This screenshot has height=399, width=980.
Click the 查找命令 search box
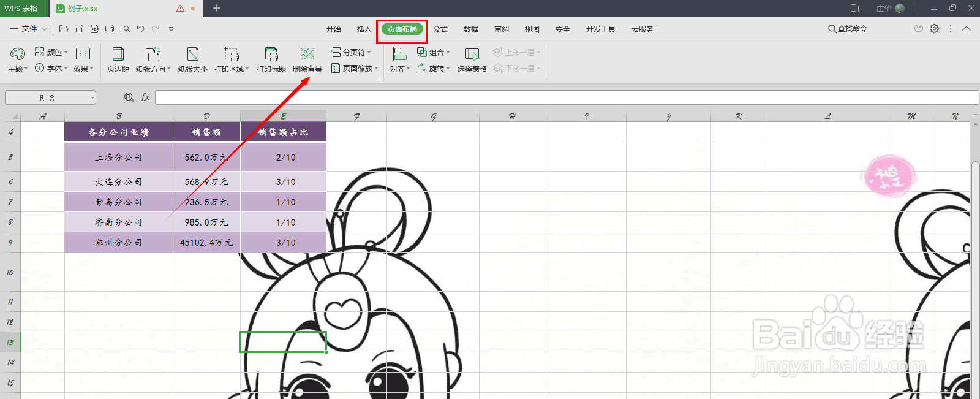[848, 29]
